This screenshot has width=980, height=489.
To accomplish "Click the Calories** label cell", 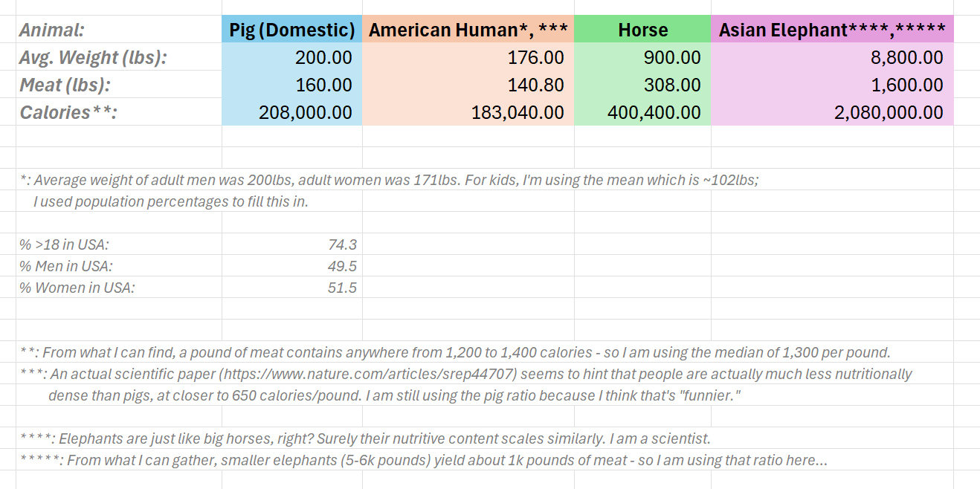I will click(119, 112).
